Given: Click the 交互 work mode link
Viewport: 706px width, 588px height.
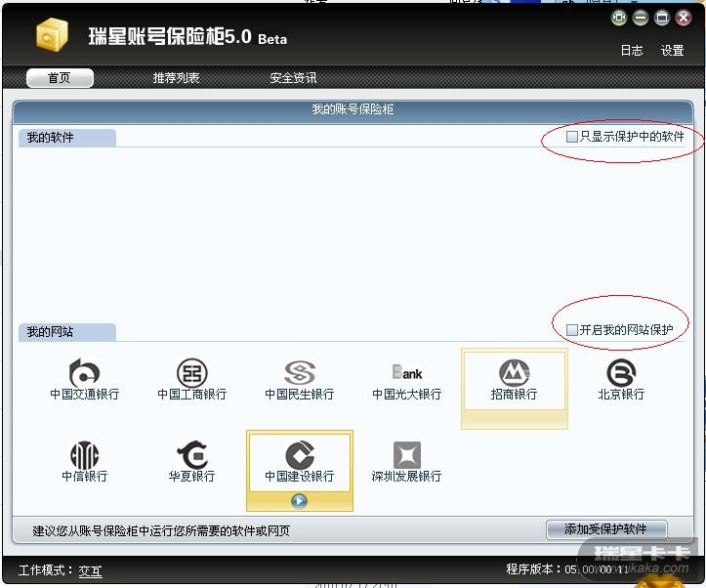Looking at the screenshot, I should [x=90, y=570].
